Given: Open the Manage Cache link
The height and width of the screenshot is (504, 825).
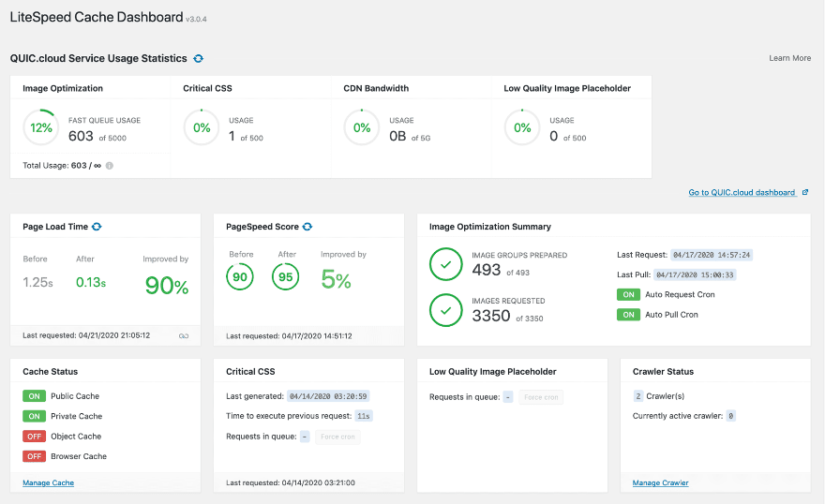Looking at the screenshot, I should coord(48,482).
